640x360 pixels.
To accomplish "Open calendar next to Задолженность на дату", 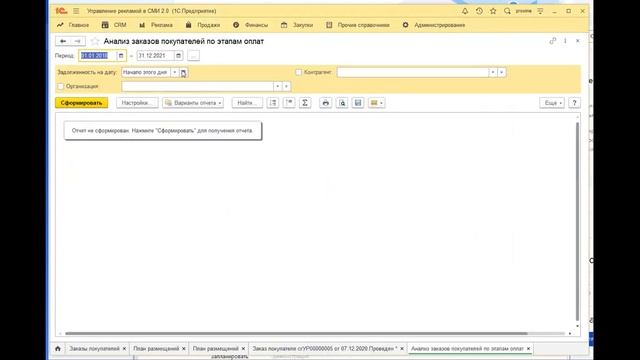I will pos(183,73).
